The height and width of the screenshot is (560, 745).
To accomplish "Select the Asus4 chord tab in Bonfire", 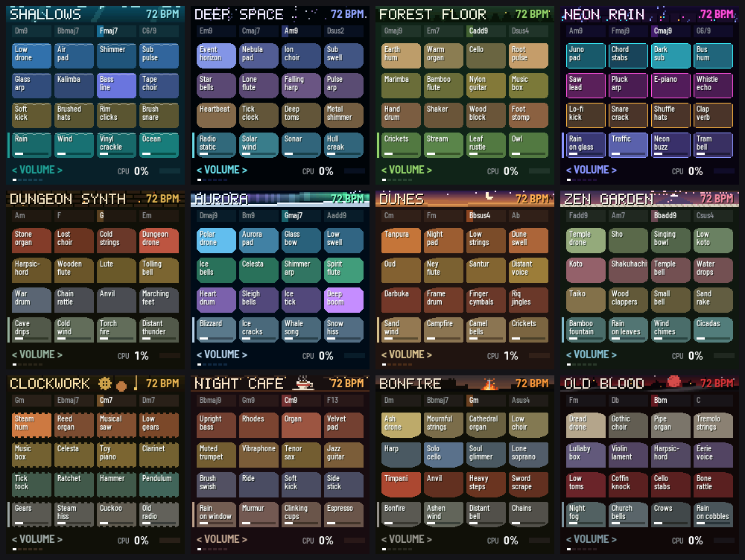I will point(528,401).
